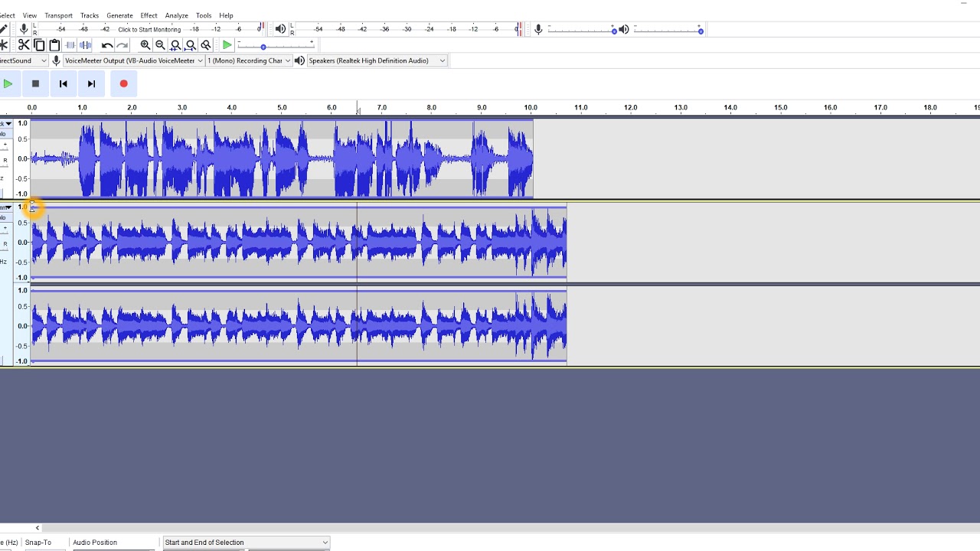Image resolution: width=980 pixels, height=551 pixels.
Task: Open the 1 (Mono) Recording Channels dropdown
Action: (x=249, y=60)
